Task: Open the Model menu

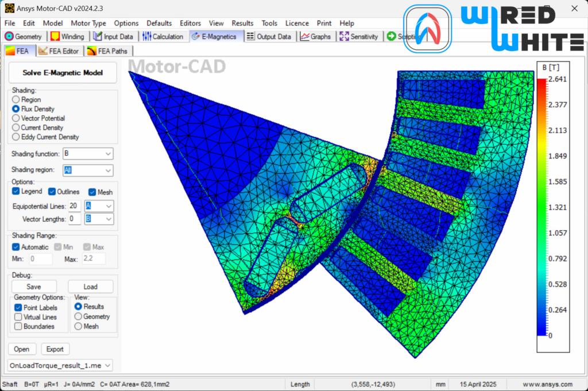Action: tap(52, 23)
